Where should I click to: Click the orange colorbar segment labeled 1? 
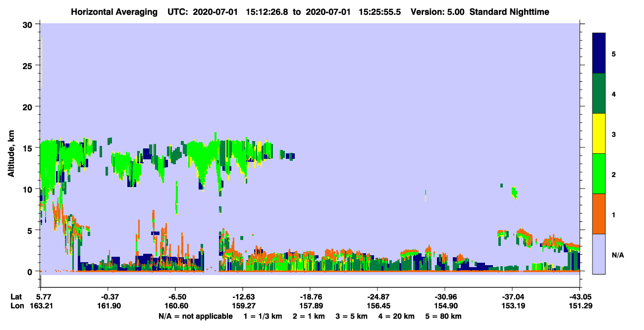tap(599, 214)
